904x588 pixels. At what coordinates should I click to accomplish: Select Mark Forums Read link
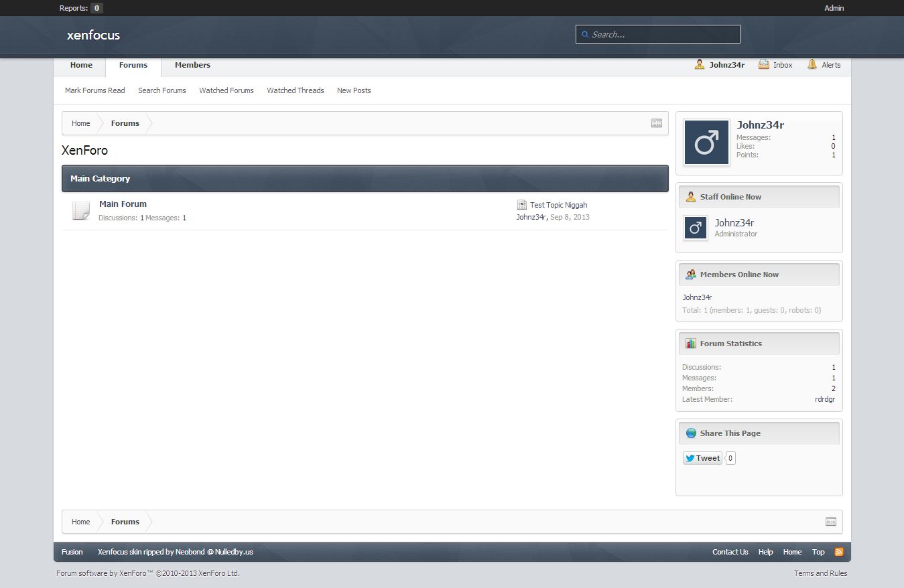click(94, 90)
